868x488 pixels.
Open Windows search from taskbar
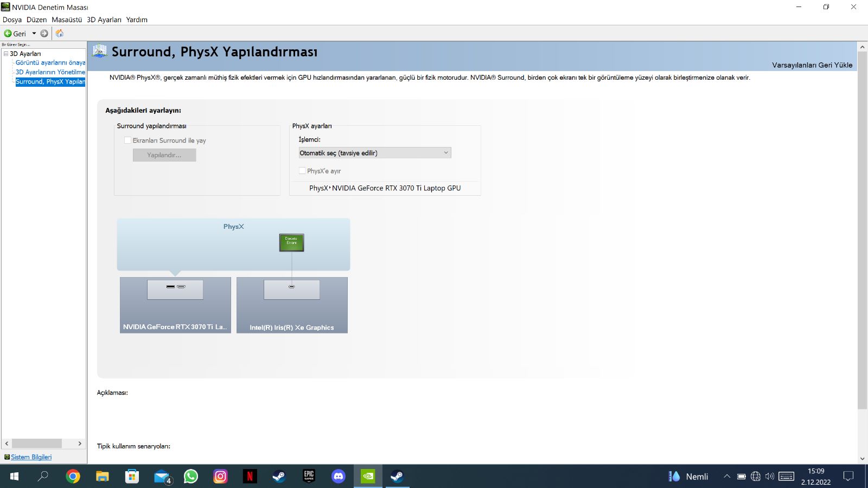click(x=43, y=477)
